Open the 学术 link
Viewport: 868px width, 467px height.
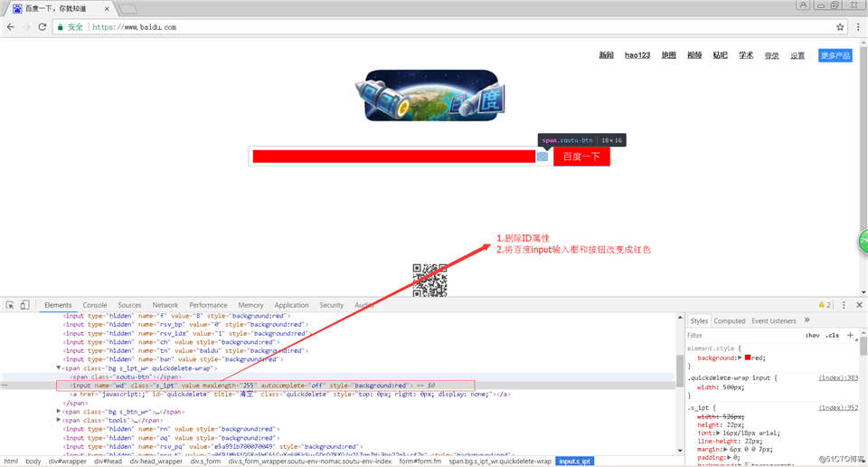(746, 55)
